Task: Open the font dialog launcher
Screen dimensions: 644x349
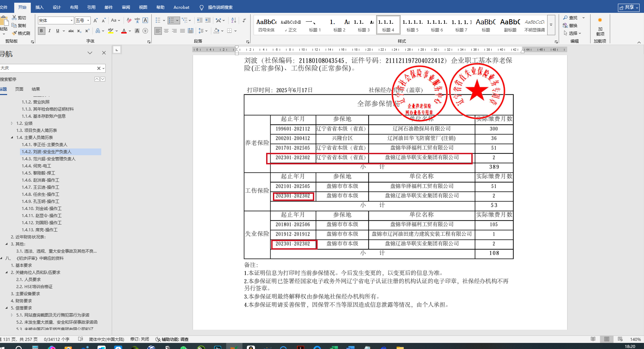Action: (x=149, y=42)
